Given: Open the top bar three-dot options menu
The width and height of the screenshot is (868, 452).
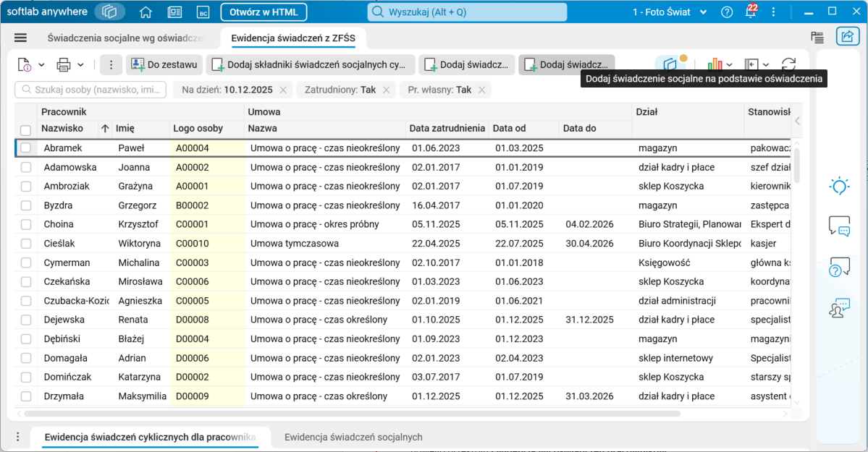Looking at the screenshot, I should (x=773, y=12).
